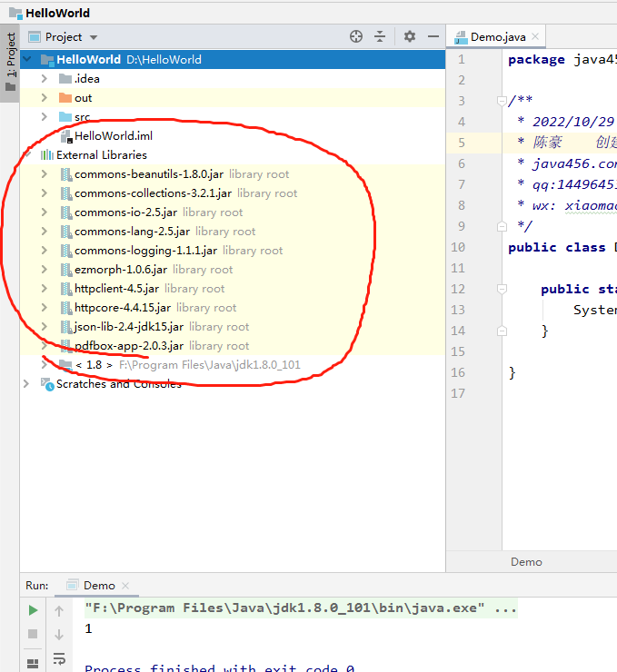Expand ezmorph-1.0.6.jar node
Viewport: 617px width, 672px height.
click(45, 269)
